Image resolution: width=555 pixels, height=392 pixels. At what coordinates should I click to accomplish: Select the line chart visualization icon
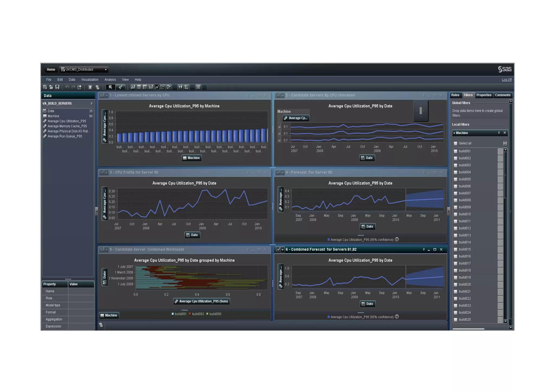[157, 87]
